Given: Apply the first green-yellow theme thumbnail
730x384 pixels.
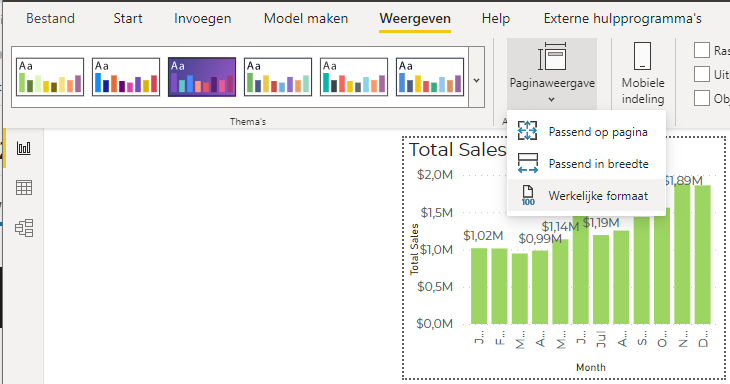Looking at the screenshot, I should (x=50, y=77).
